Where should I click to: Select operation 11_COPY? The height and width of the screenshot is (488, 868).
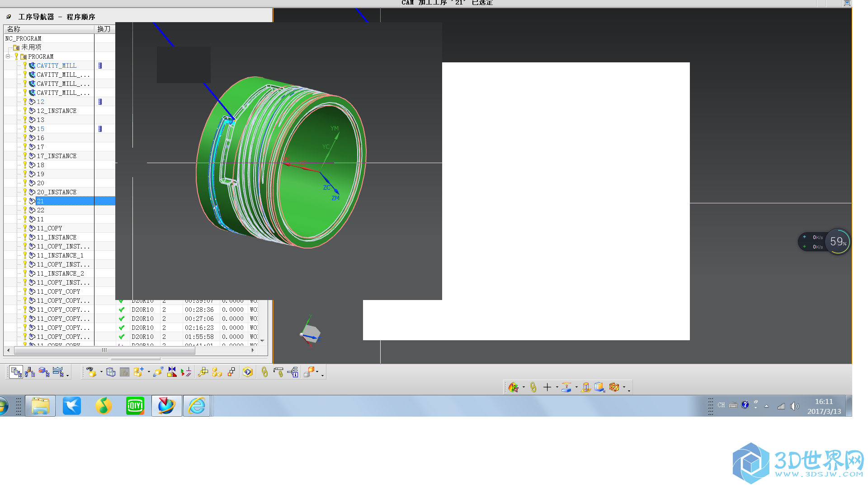click(49, 228)
